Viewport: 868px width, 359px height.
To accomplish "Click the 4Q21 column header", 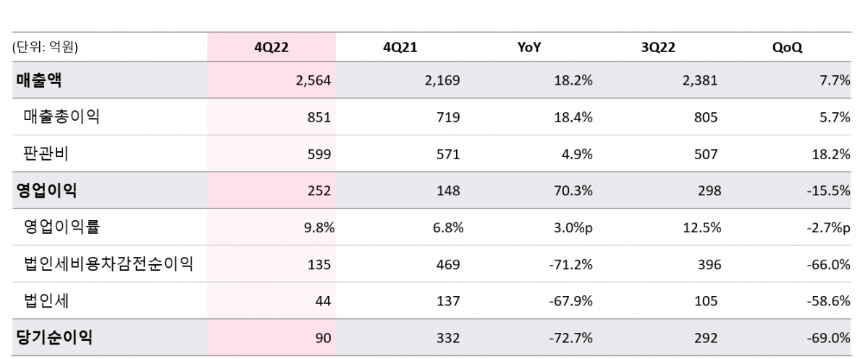I will click(400, 48).
